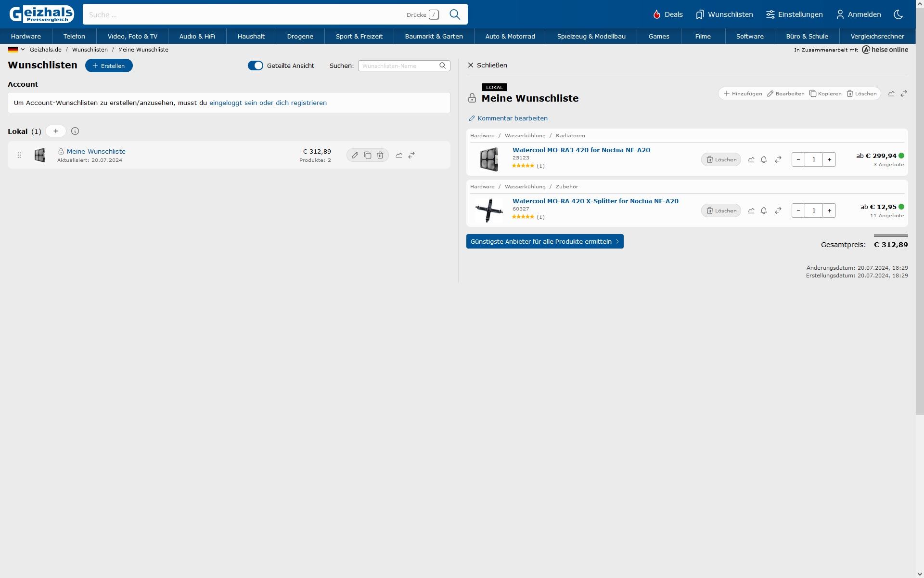
Task: Close wishlist panel via Schließen
Action: coord(488,65)
